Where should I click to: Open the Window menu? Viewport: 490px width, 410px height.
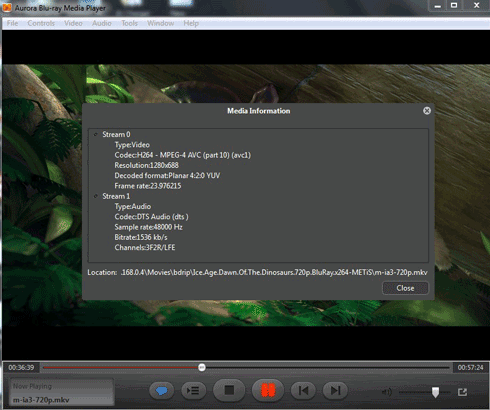tap(161, 23)
